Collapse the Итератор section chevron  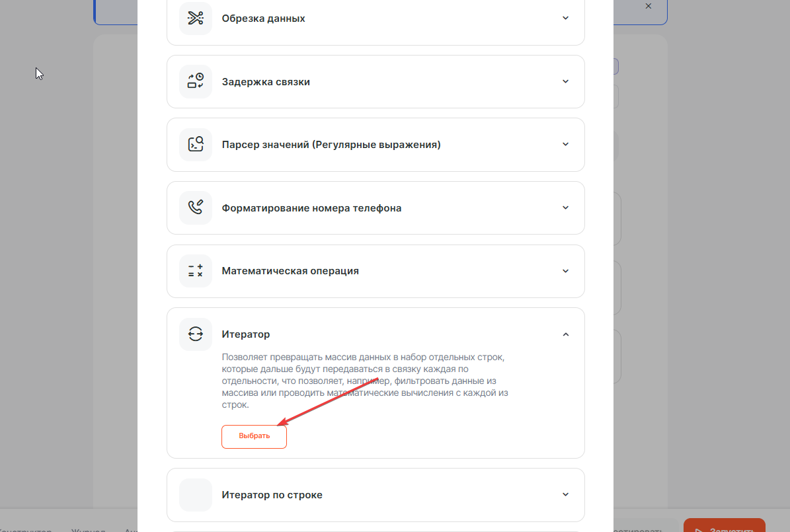pyautogui.click(x=565, y=334)
